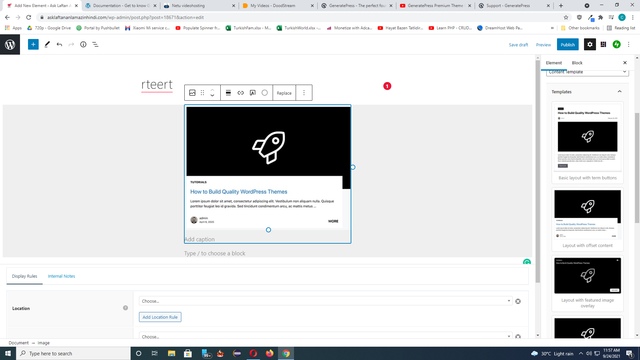Click the taskbar search box
This screenshot has width=640, height=360.
coord(73,353)
